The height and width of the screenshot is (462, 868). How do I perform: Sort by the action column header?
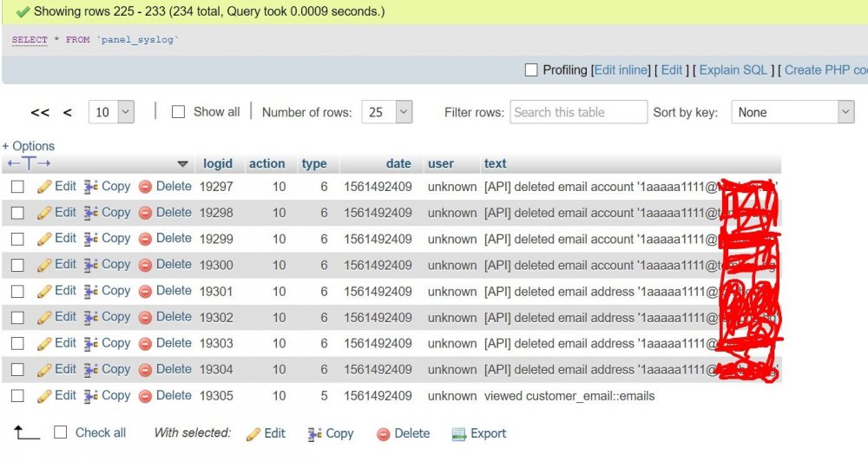266,163
